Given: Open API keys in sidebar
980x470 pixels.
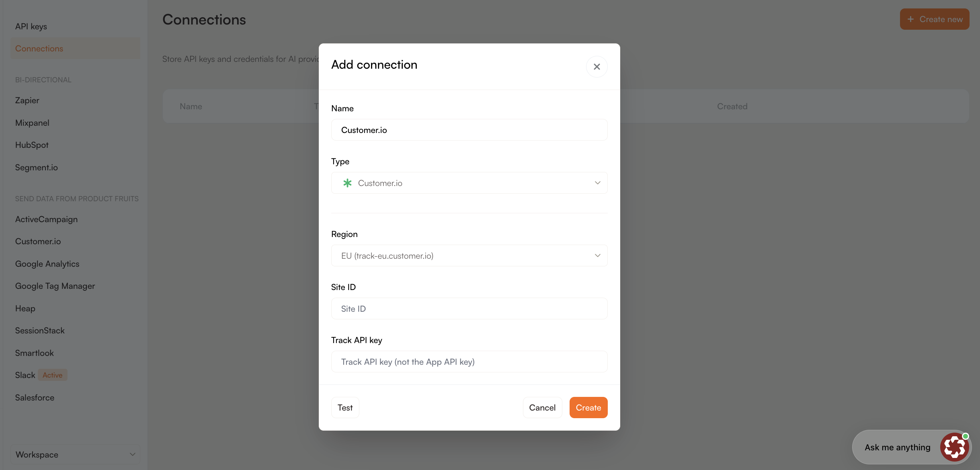Looking at the screenshot, I should (x=31, y=27).
